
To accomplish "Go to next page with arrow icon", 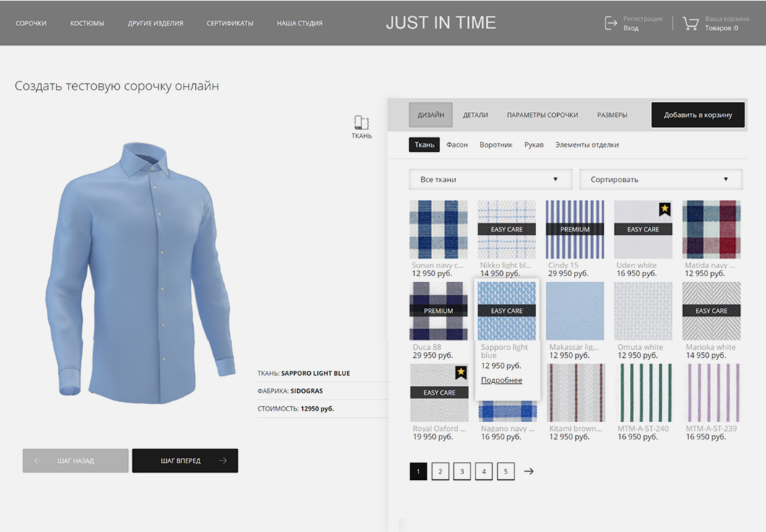I will pos(529,471).
